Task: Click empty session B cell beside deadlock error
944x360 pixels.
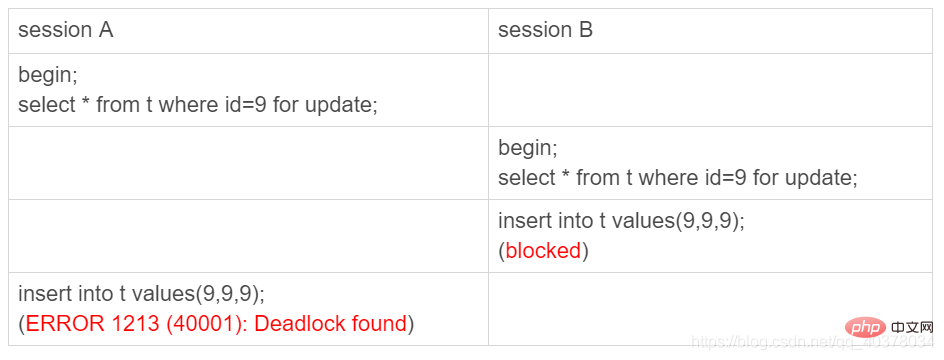Action: coord(711,309)
